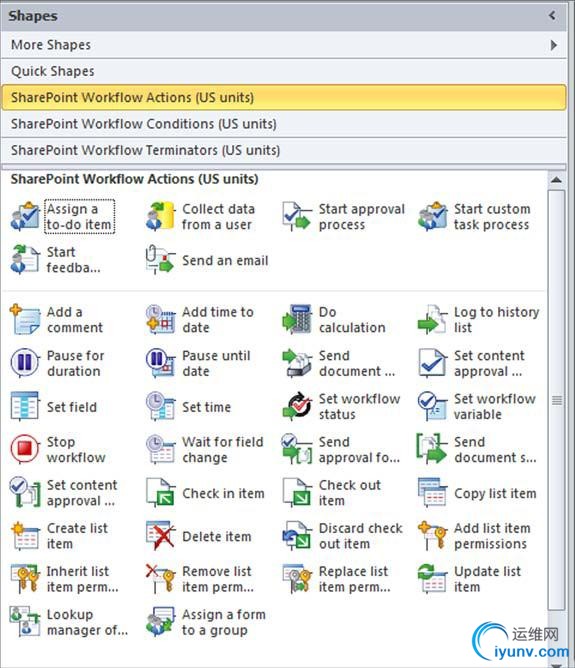Click the "Copy list item" label text
Viewport: 575px width, 668px height.
point(495,493)
